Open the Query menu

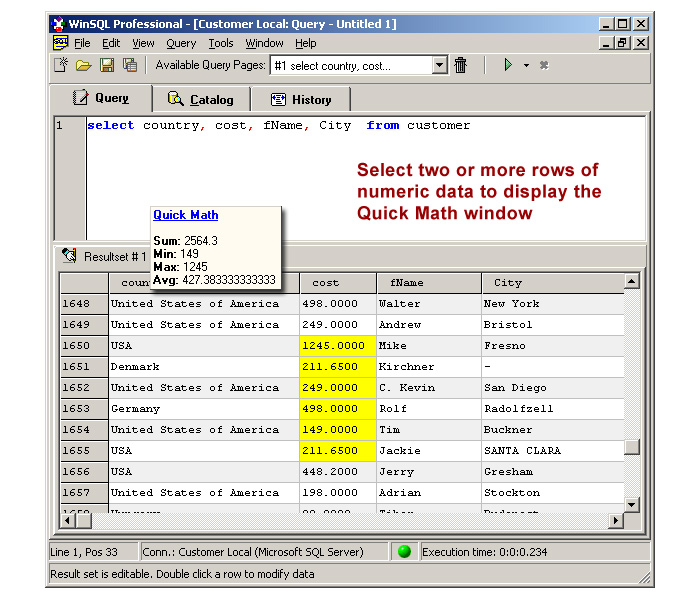coord(181,43)
